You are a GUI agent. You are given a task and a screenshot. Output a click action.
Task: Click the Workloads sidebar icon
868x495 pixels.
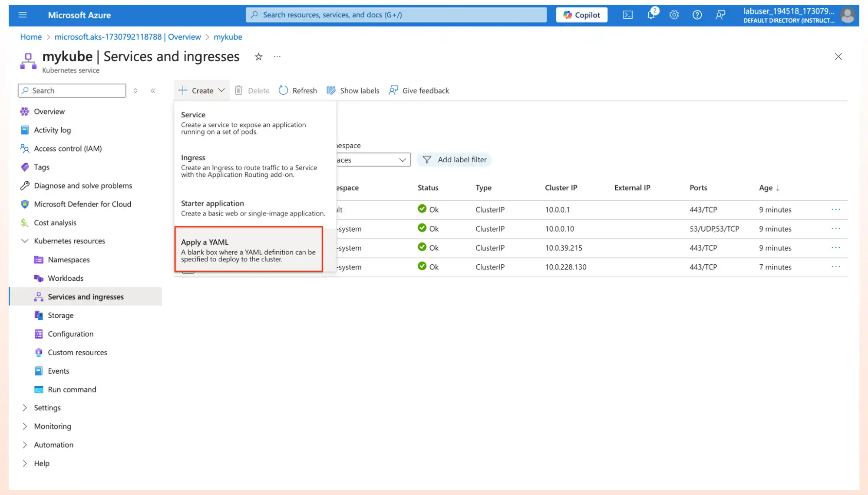pyautogui.click(x=39, y=278)
